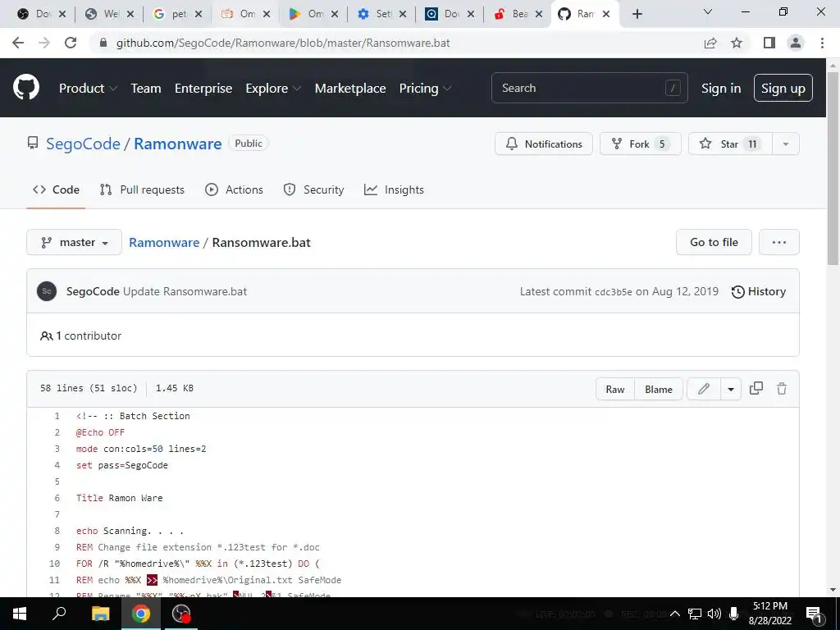The image size is (840, 630).
Task: Open Chrome three-dot menu
Action: click(x=822, y=43)
